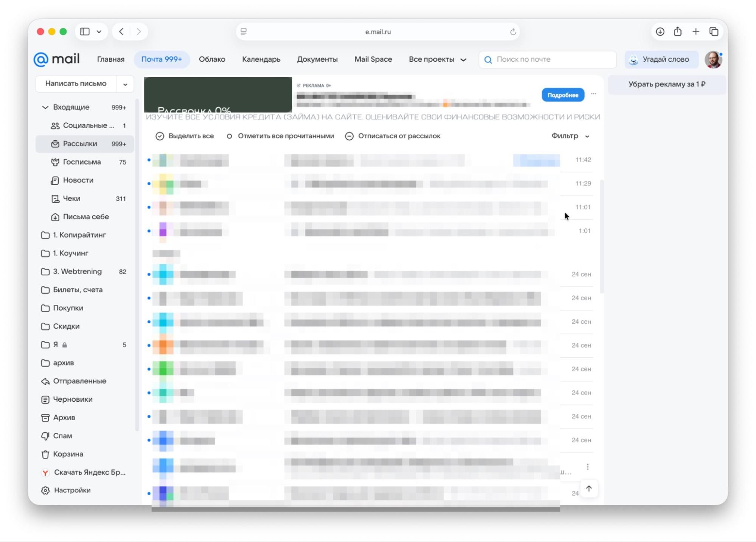Open the Все проекты dropdown
Viewport: 756px width, 542px height.
pyautogui.click(x=438, y=59)
